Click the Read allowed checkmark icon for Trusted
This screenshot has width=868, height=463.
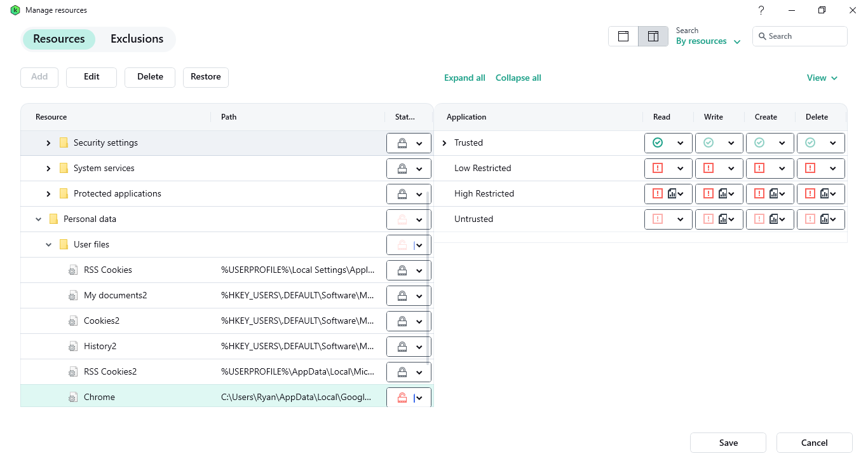(x=658, y=143)
